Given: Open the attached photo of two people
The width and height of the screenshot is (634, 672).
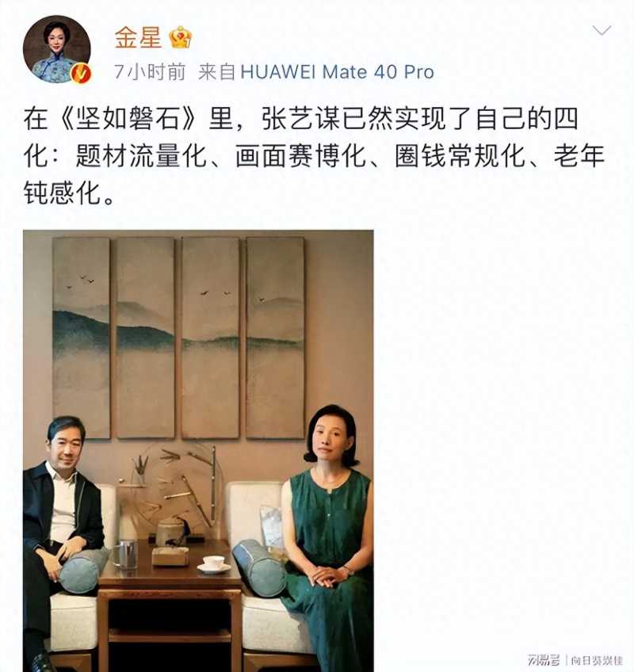Looking at the screenshot, I should pyautogui.click(x=198, y=451).
